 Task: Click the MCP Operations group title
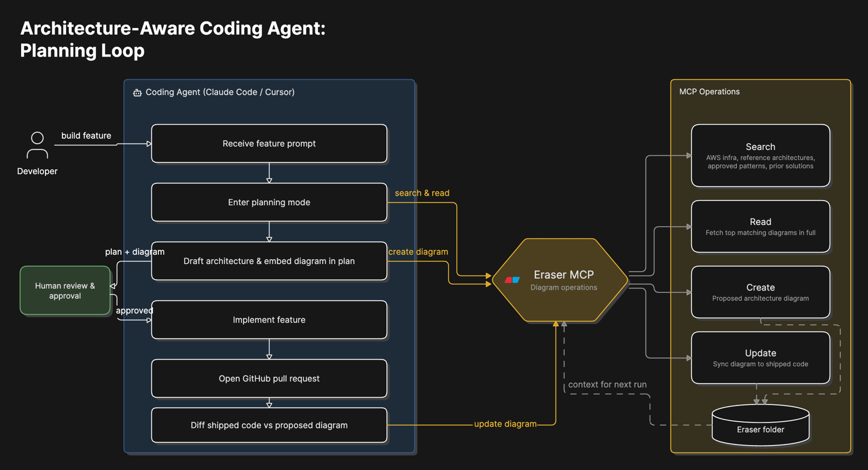710,92
